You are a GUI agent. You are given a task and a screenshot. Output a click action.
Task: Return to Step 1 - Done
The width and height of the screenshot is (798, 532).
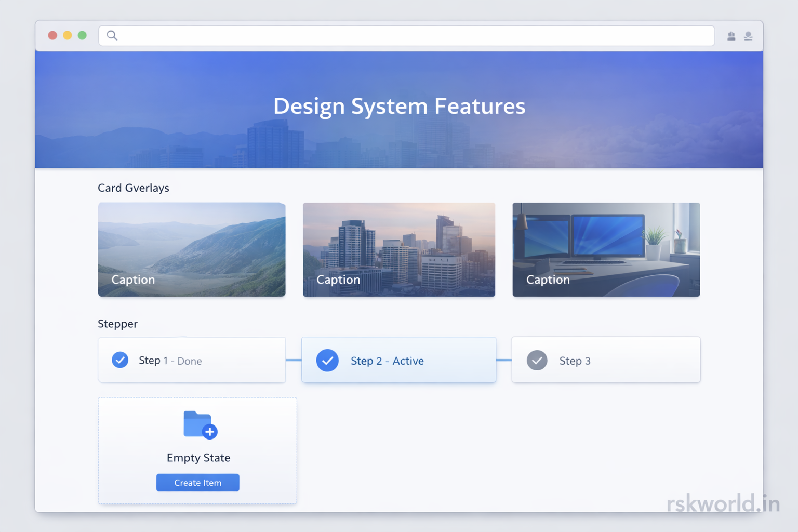[192, 360]
